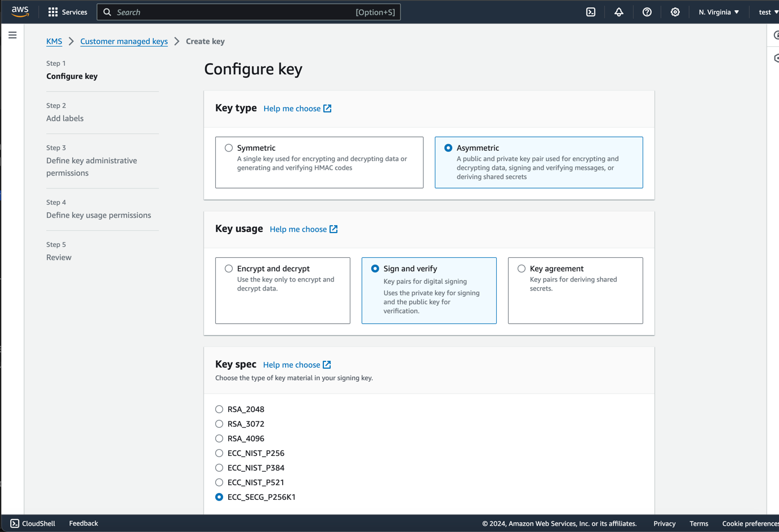Screen dimensions: 779x532
Task: Go to Step 1 Configure key
Action: pyautogui.click(x=72, y=76)
